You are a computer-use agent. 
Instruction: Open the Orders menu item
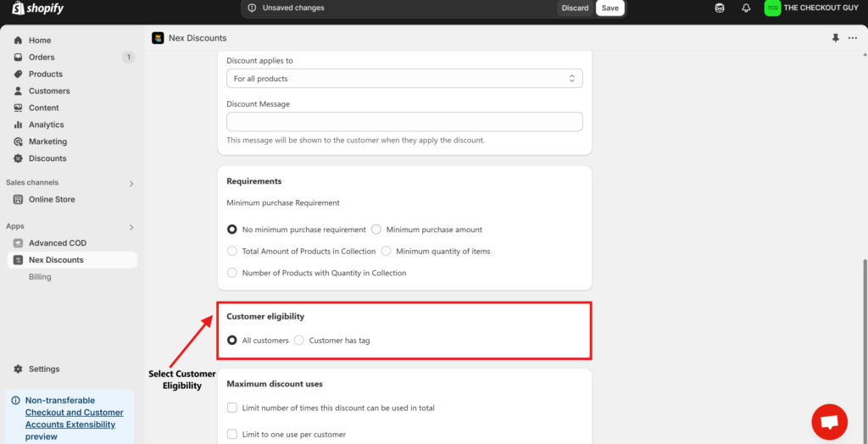pyautogui.click(x=42, y=57)
